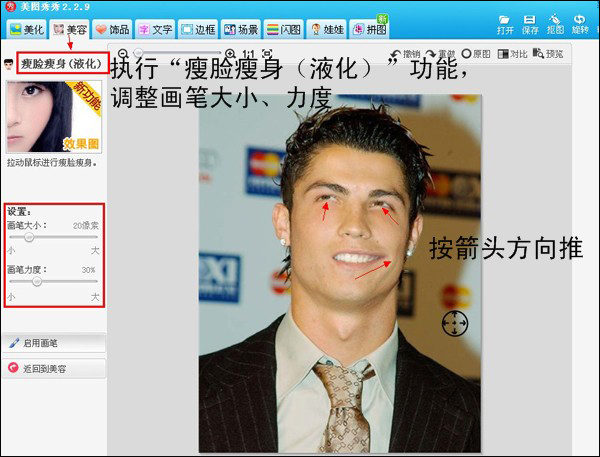Click the 返回到美容 button

click(x=53, y=368)
